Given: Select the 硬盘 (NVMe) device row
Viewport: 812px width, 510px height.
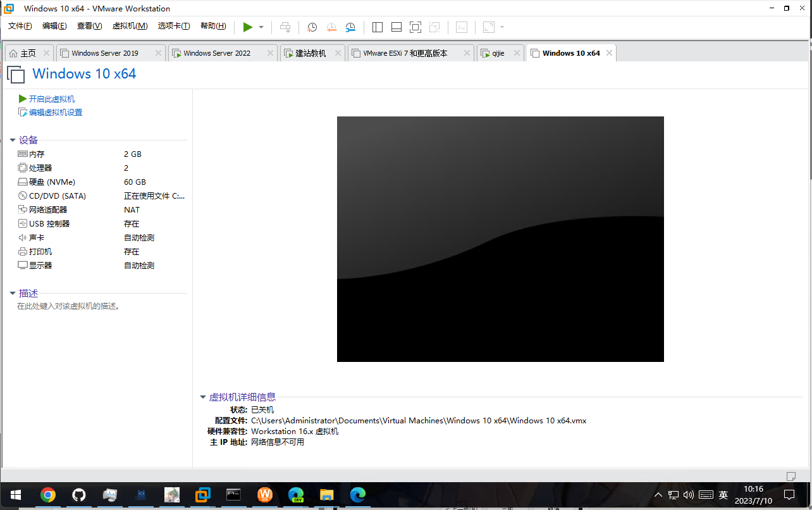Looking at the screenshot, I should pyautogui.click(x=101, y=182).
